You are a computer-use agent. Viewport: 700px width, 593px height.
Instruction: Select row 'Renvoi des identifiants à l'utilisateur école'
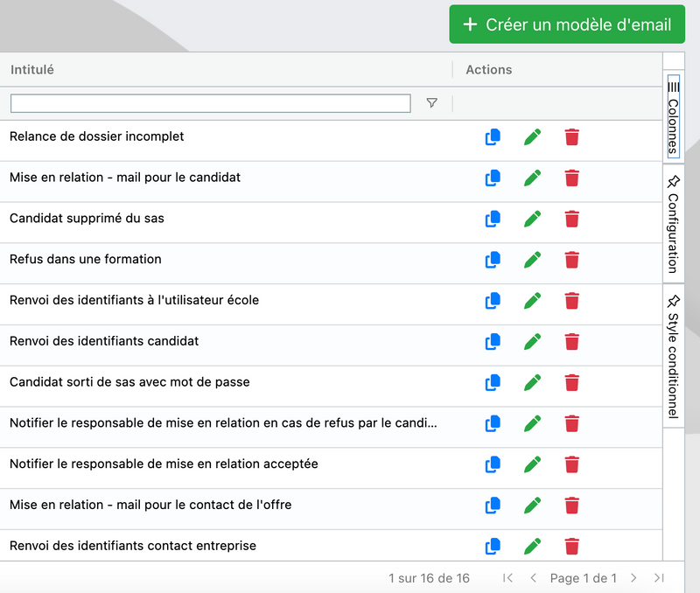pyautogui.click(x=331, y=304)
